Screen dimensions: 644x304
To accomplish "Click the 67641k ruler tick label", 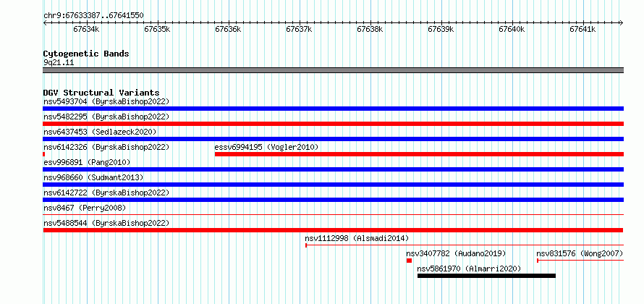I will tap(582, 30).
